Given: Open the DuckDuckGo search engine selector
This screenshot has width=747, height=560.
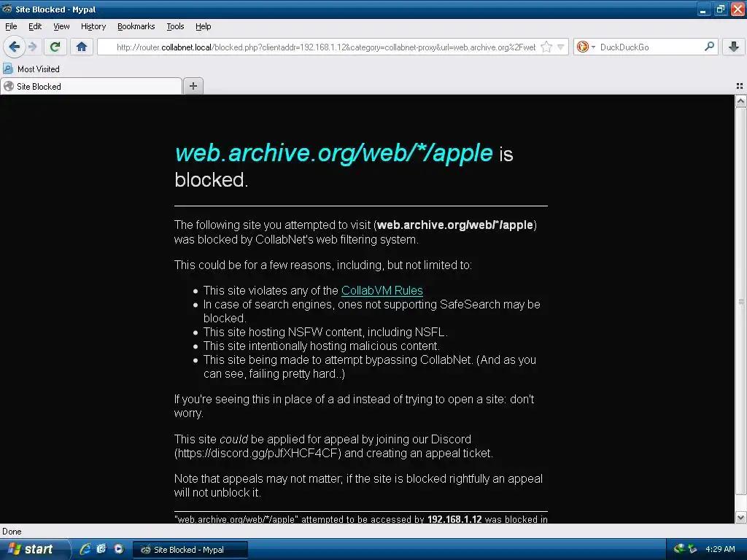Looking at the screenshot, I should click(586, 47).
